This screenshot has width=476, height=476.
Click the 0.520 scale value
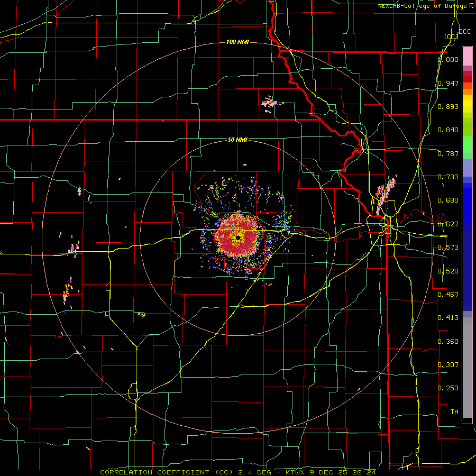(448, 271)
